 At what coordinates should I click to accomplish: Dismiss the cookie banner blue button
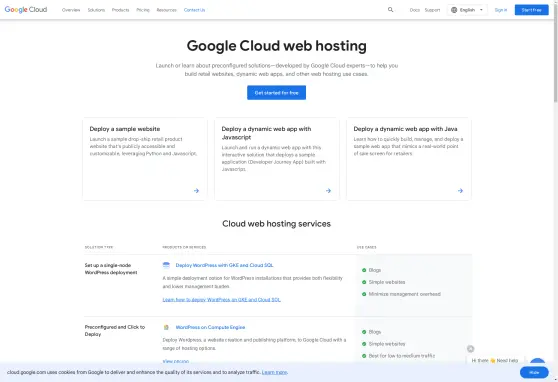[x=534, y=372]
